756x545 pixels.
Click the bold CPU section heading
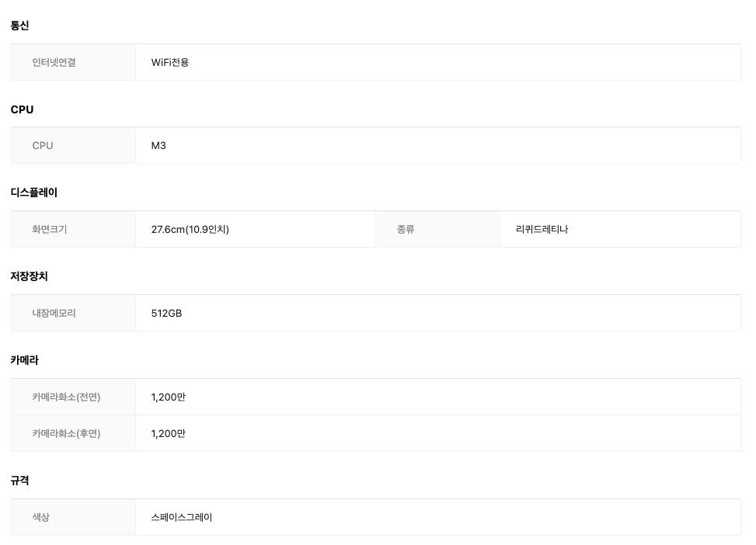pos(23,109)
